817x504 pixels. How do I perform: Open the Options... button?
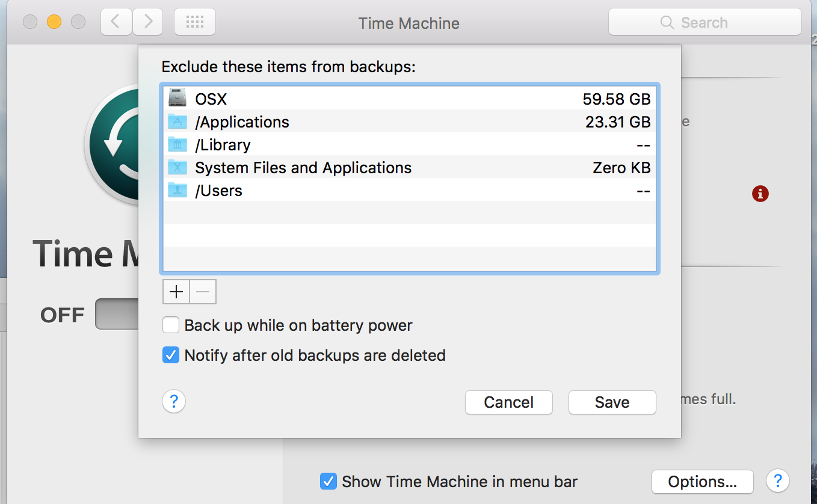[x=703, y=482]
